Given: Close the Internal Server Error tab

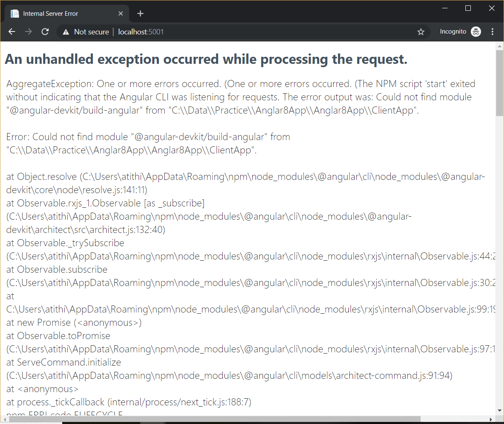Looking at the screenshot, I should [120, 13].
